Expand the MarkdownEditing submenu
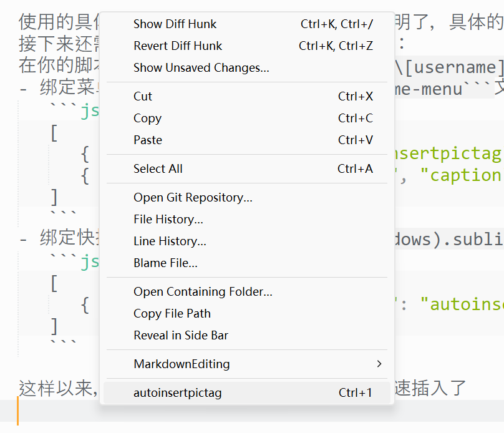Image resolution: width=504 pixels, height=433 pixels. pos(182,364)
